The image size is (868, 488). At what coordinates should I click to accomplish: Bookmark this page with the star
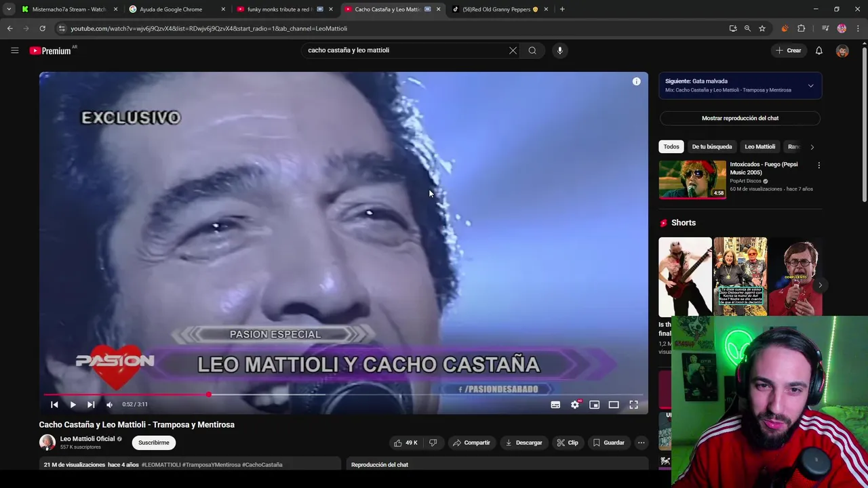coord(762,28)
